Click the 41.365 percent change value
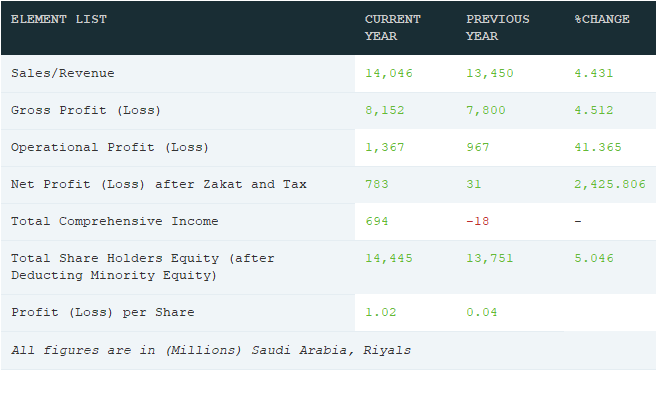This screenshot has height=400, width=658. 598,147
